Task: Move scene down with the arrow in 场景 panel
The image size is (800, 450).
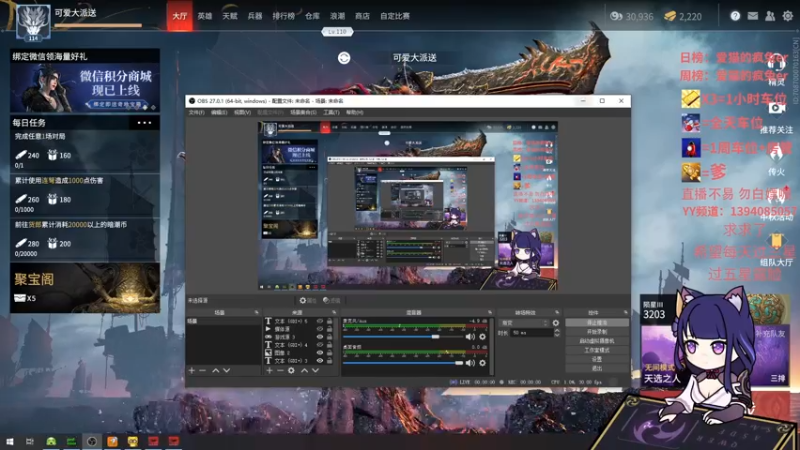Action: coord(227,370)
